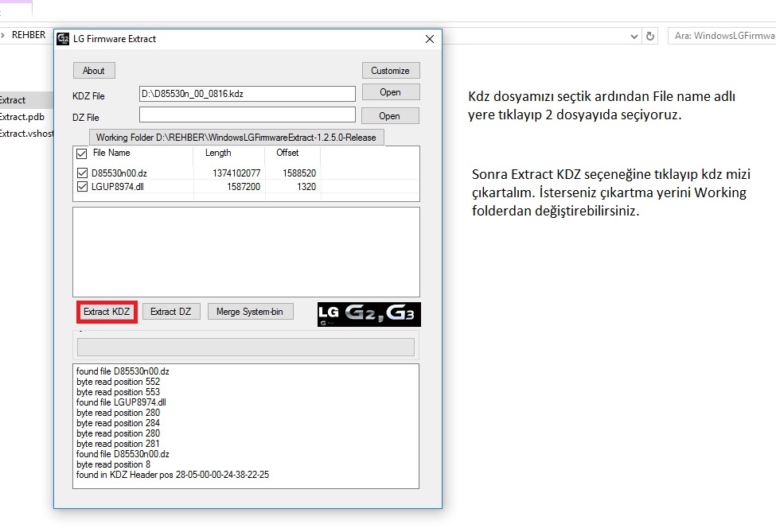Click the Explorer search box
Viewport: 776px width, 532px height.
click(x=722, y=36)
